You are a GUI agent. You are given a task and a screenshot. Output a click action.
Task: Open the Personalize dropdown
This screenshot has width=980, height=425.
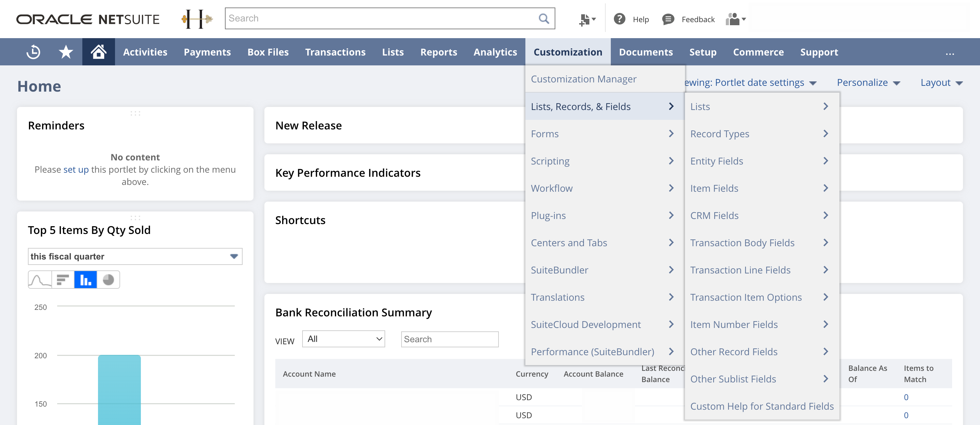(x=868, y=83)
